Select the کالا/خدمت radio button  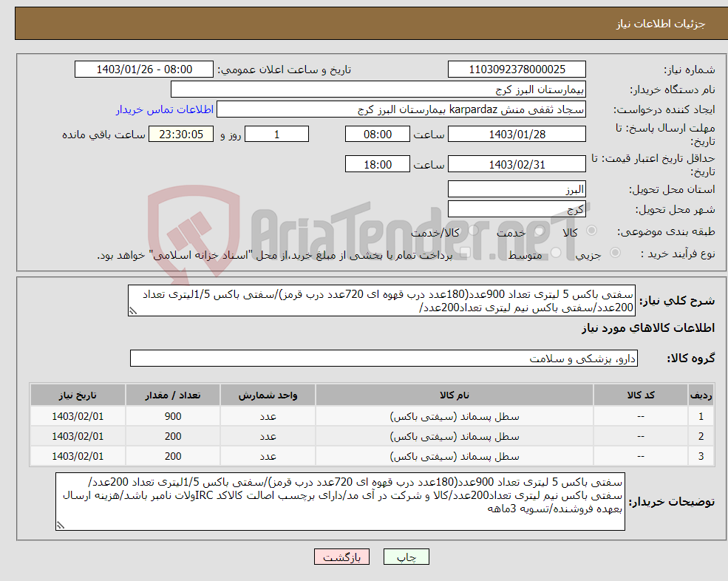tap(473, 231)
